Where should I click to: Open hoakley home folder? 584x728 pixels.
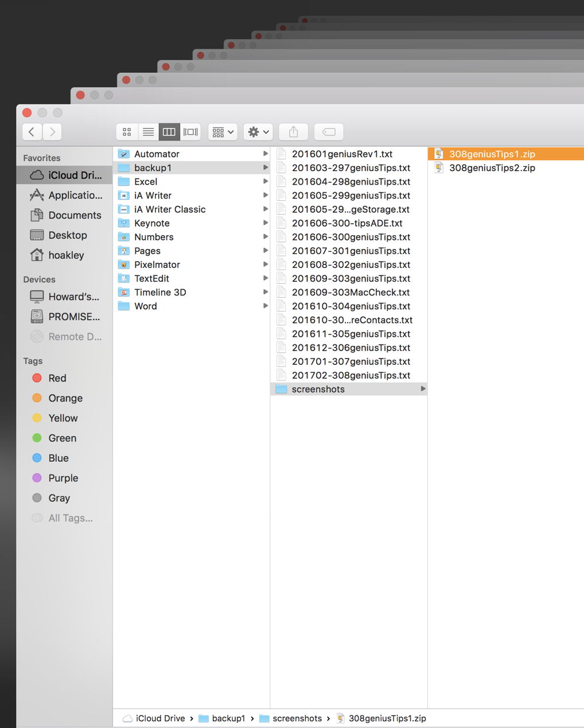click(65, 255)
